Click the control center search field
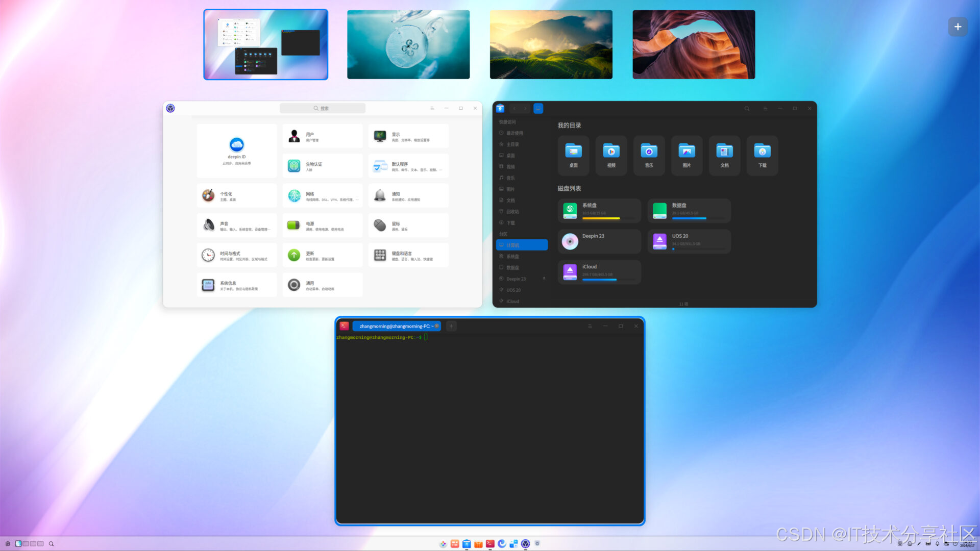Screen dimensions: 980x551 pos(322,108)
